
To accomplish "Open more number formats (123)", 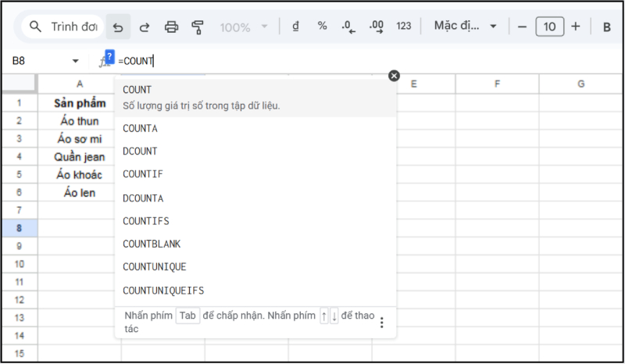I will (x=403, y=27).
